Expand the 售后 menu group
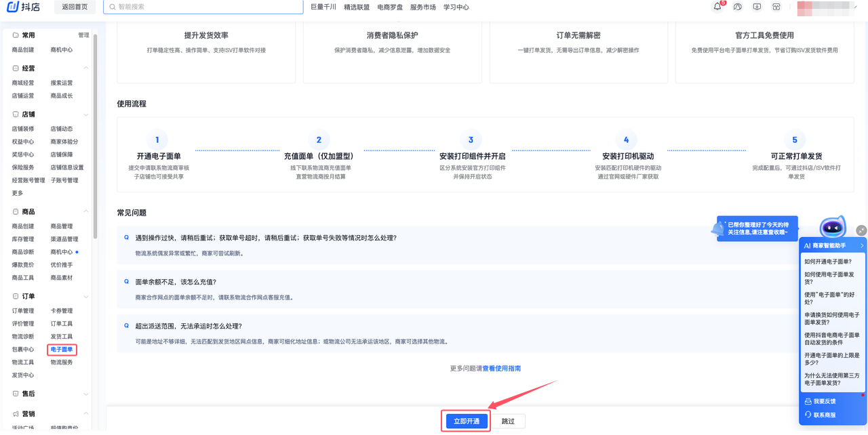The width and height of the screenshot is (868, 435). click(x=86, y=394)
